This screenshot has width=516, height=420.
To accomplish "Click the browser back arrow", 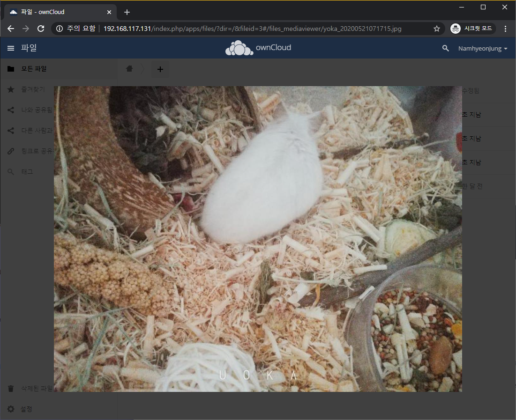I will pyautogui.click(x=10, y=29).
